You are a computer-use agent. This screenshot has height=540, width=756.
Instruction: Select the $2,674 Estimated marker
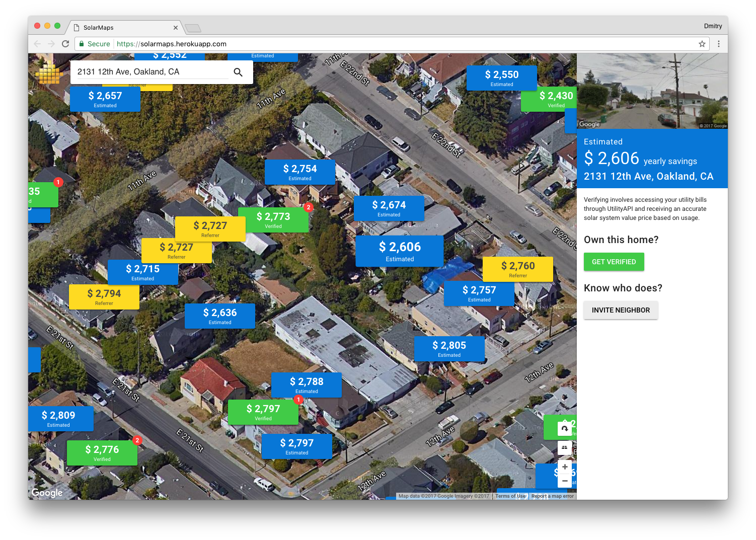tap(389, 208)
